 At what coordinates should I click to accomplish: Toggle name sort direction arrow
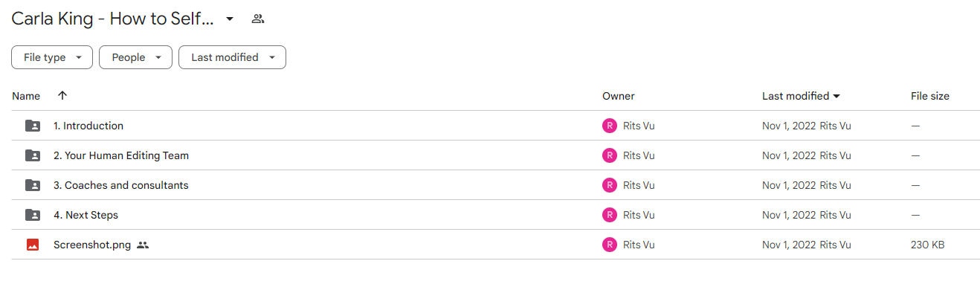click(62, 95)
